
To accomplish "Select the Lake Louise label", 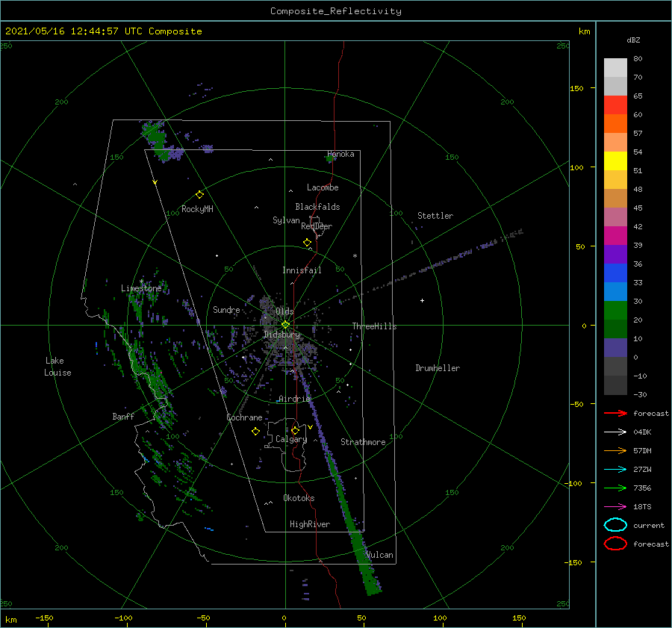I will coord(57,367).
